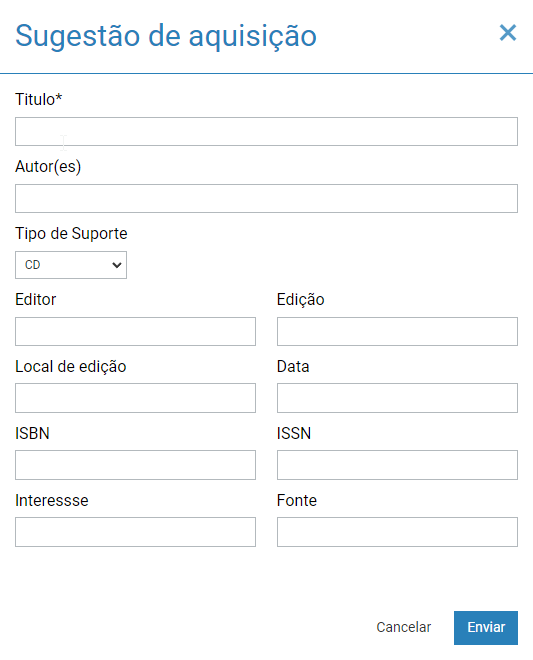
Task: Focus the Autor(es) input box
Action: tap(266, 198)
